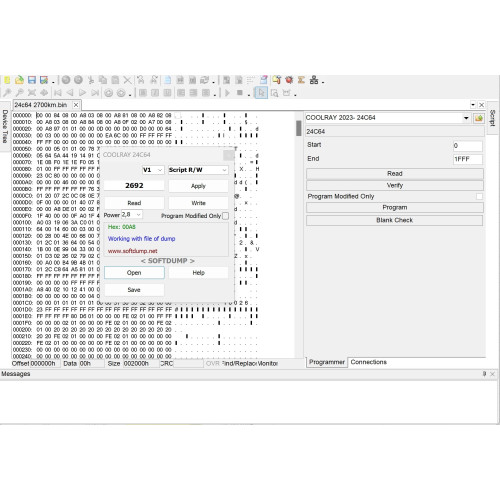This screenshot has width=500, height=500.
Task: Switch to the Connections tab
Action: coord(369,362)
